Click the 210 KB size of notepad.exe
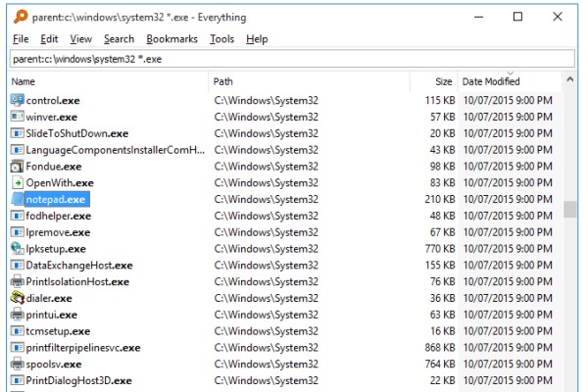The width and height of the screenshot is (588, 392). point(440,199)
